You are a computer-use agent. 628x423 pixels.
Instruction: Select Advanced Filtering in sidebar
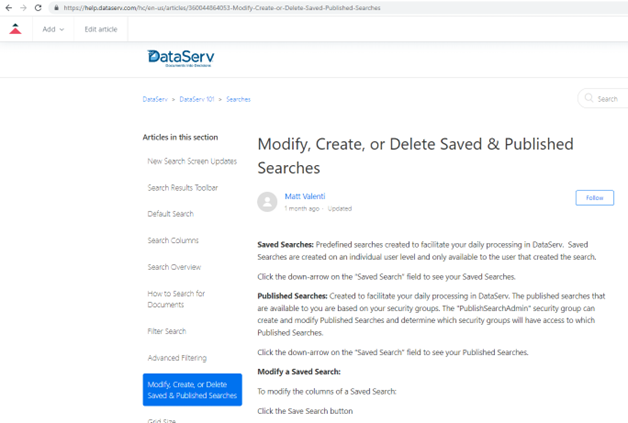point(177,358)
